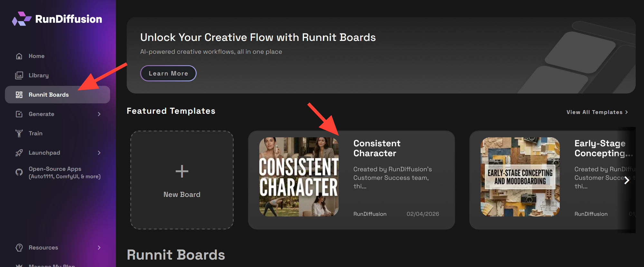Click the plus icon in New Board
The height and width of the screenshot is (267, 644).
click(x=182, y=171)
